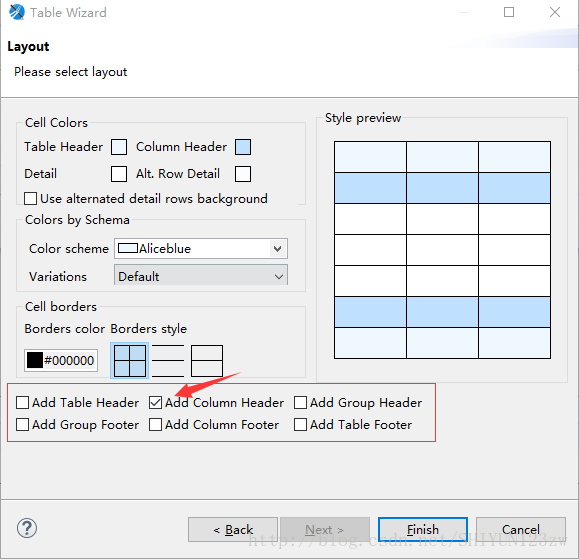The image size is (579, 560).
Task: Maximize the Table Wizard window
Action: coord(509,12)
